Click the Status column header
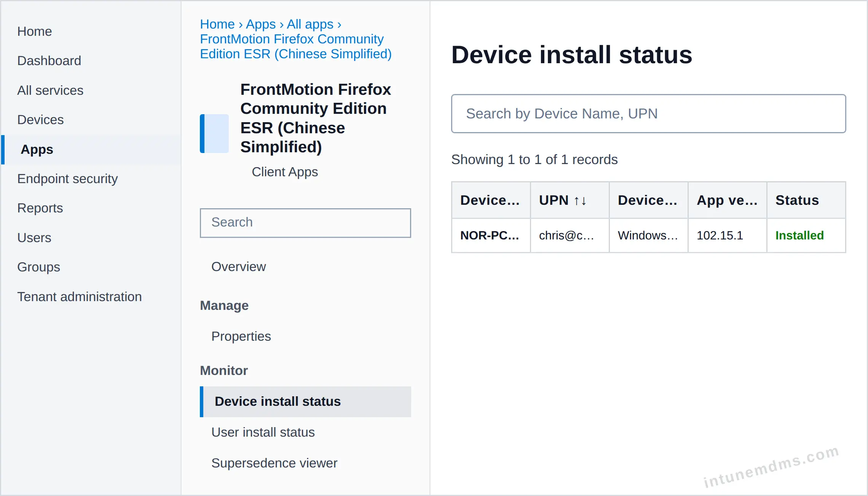The image size is (868, 496). click(x=806, y=200)
